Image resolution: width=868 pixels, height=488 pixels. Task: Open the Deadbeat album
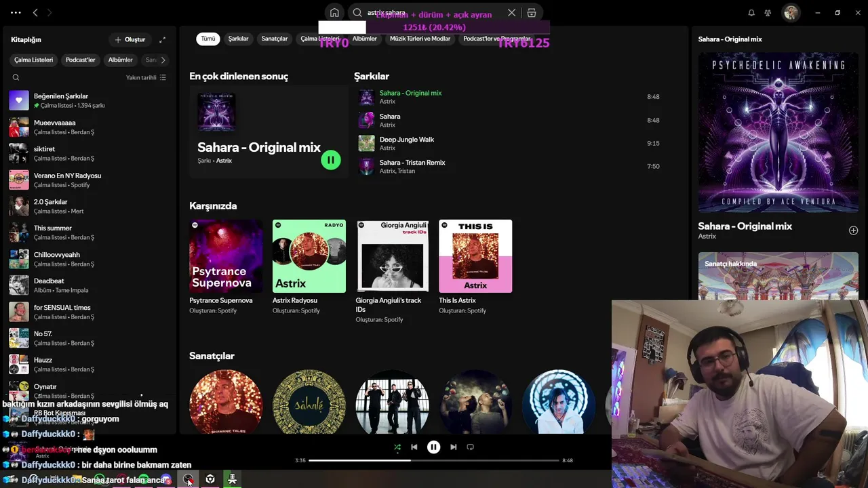tap(88, 285)
